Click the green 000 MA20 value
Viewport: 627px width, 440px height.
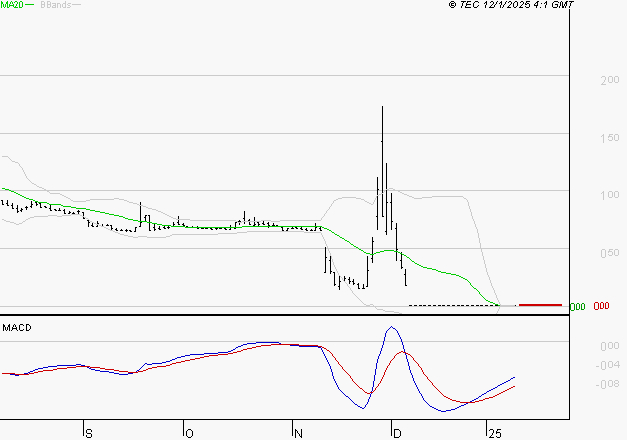pos(577,307)
